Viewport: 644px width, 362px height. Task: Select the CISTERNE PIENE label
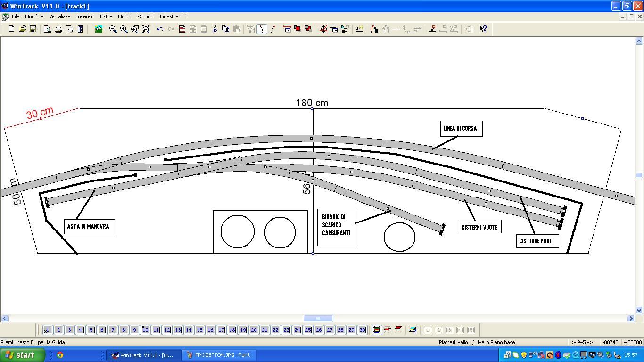(x=537, y=241)
